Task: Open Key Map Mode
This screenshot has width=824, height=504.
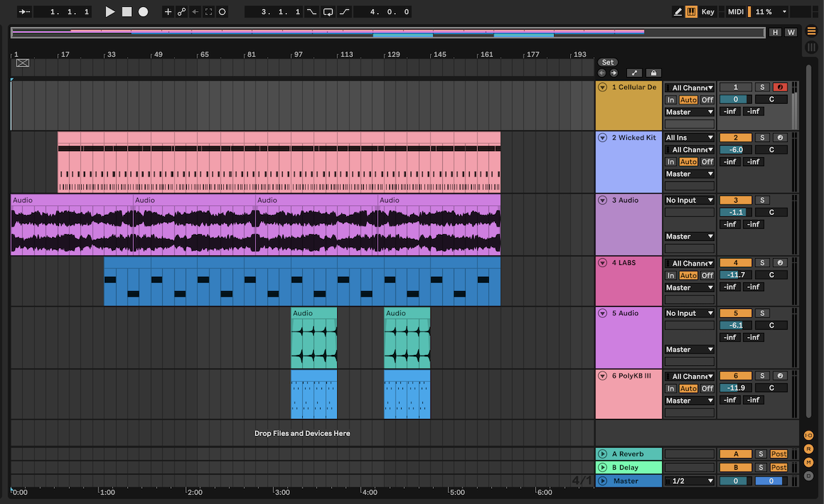Action: point(708,12)
